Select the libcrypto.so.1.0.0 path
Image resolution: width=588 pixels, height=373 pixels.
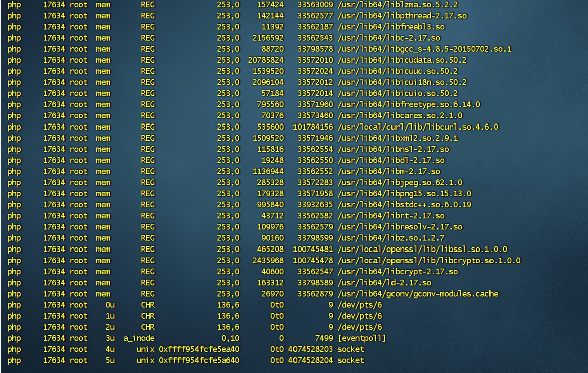pyautogui.click(x=429, y=261)
